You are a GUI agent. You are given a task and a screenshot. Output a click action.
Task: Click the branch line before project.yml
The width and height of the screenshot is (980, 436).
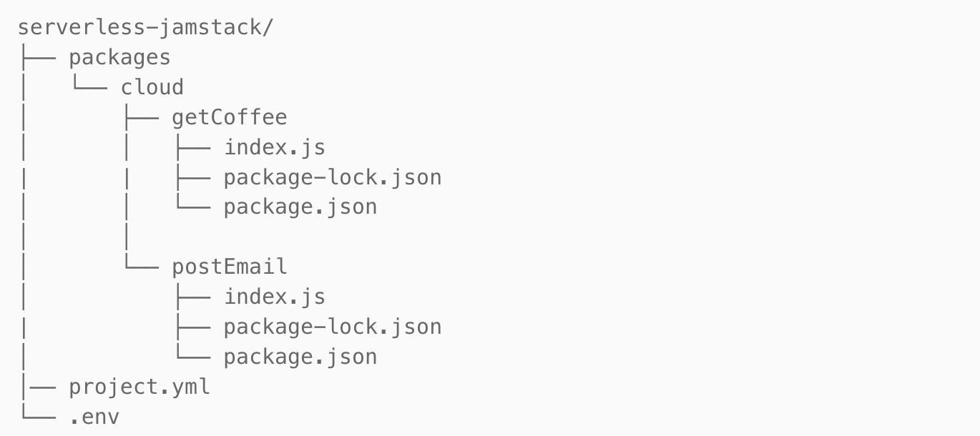coord(37,387)
